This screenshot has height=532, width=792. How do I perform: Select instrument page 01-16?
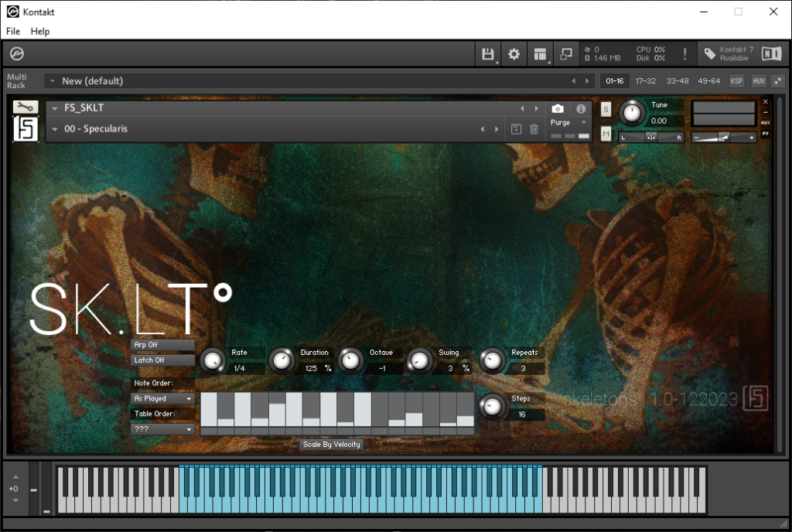point(615,80)
